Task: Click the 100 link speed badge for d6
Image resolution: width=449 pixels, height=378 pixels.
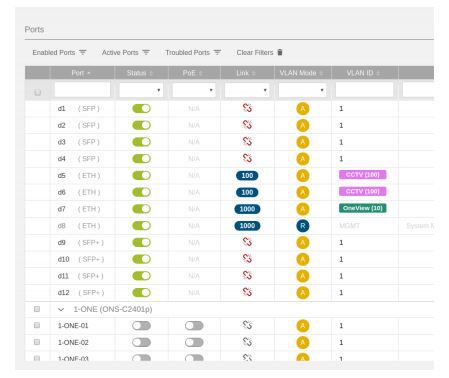Action: pos(247,192)
